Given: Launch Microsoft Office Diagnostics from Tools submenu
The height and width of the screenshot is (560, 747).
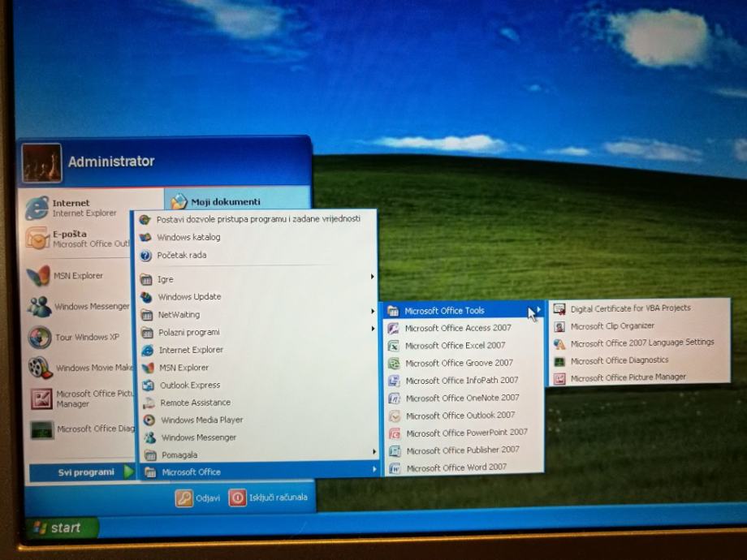Looking at the screenshot, I should pyautogui.click(x=640, y=360).
